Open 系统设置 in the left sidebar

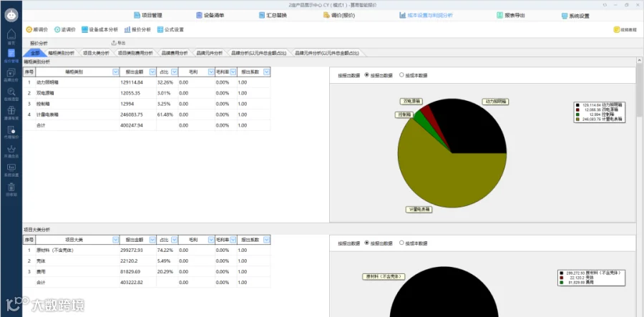[x=11, y=170]
